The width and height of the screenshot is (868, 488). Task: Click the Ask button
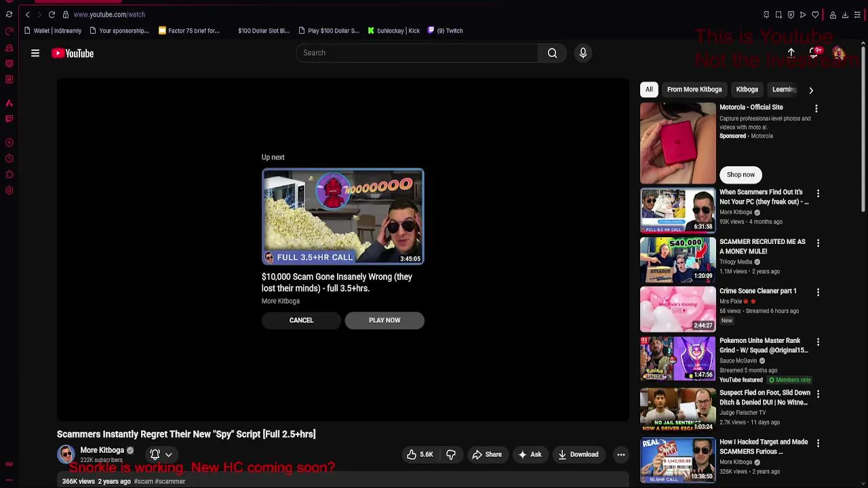coord(530,455)
